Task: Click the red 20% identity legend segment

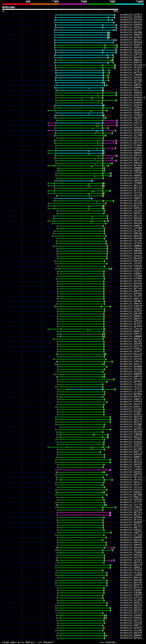Action: (16, 4)
